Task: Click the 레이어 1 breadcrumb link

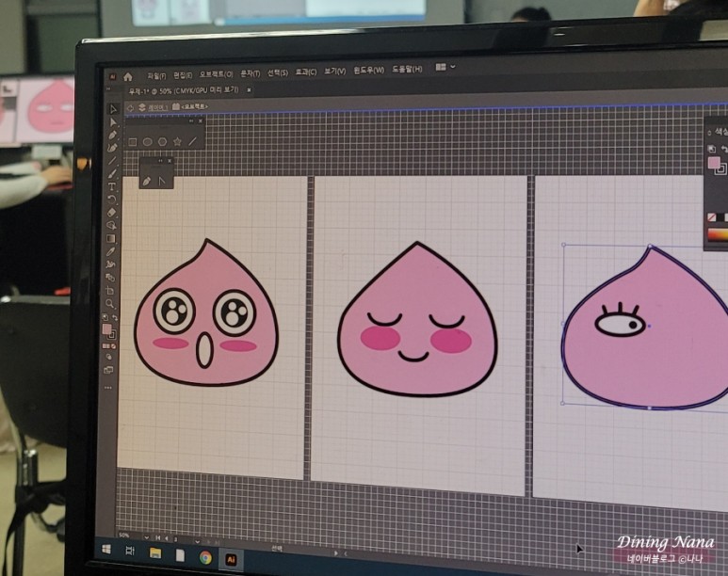Action: click(x=158, y=107)
